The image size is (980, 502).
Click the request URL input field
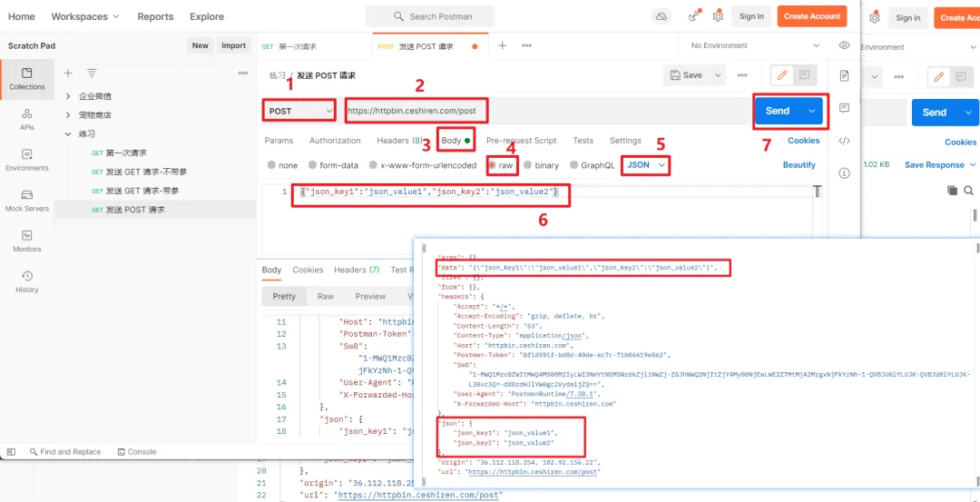545,112
